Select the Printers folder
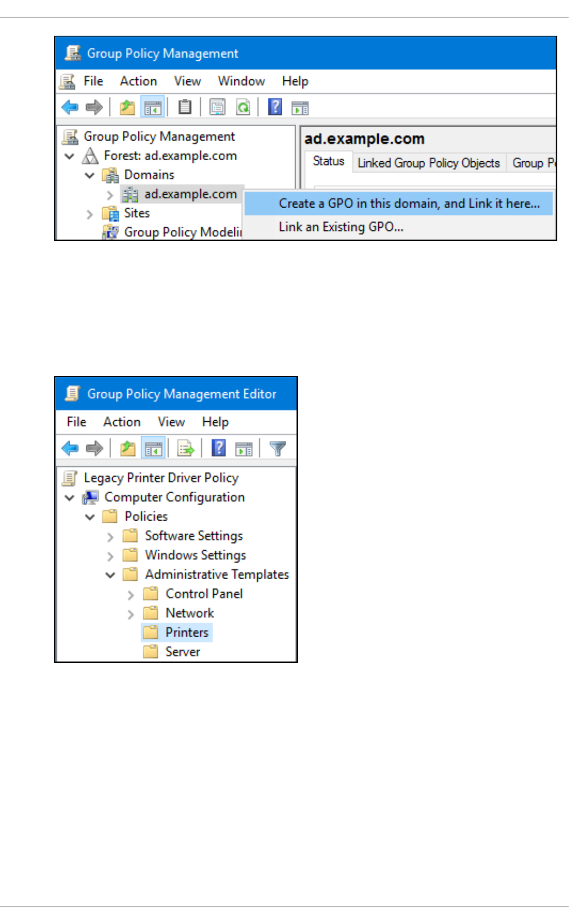 coord(187,632)
